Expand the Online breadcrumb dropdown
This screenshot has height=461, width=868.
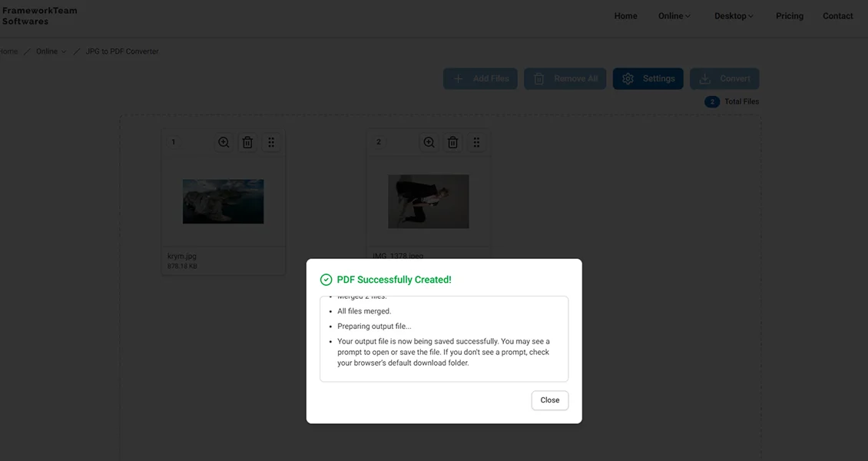(51, 51)
